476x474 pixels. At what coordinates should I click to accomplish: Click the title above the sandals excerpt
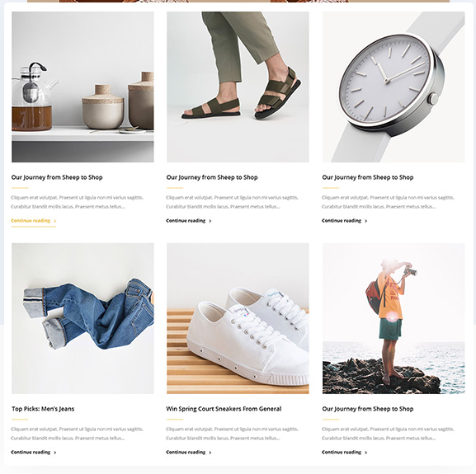pos(212,177)
